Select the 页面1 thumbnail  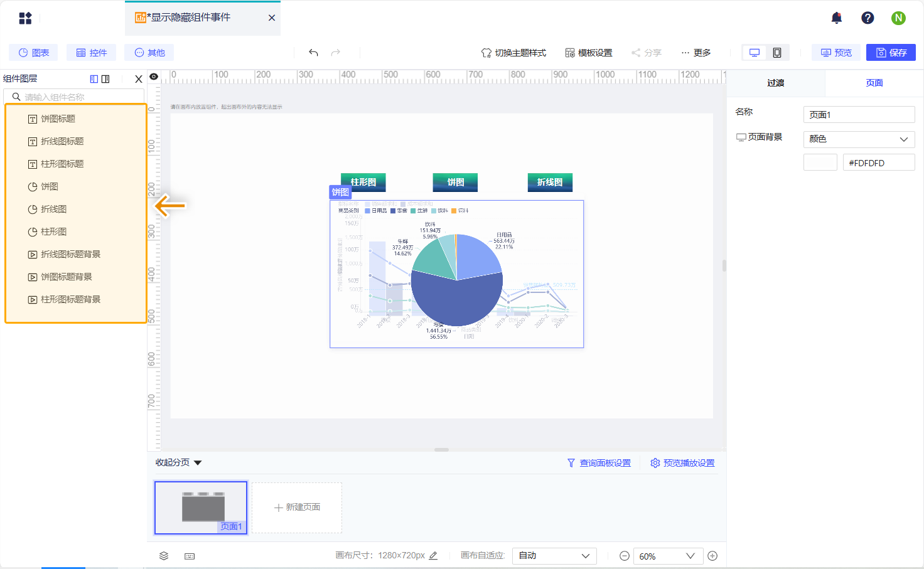(x=201, y=508)
